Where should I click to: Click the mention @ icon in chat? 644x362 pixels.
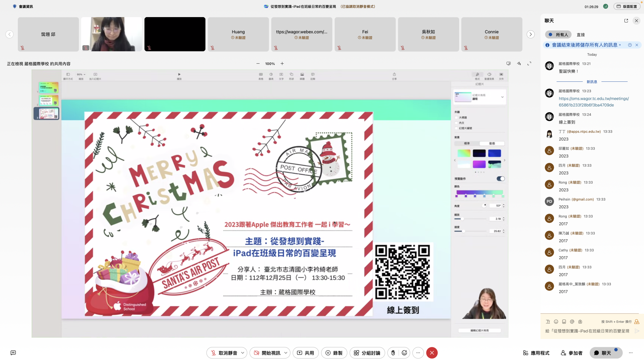[x=572, y=322]
